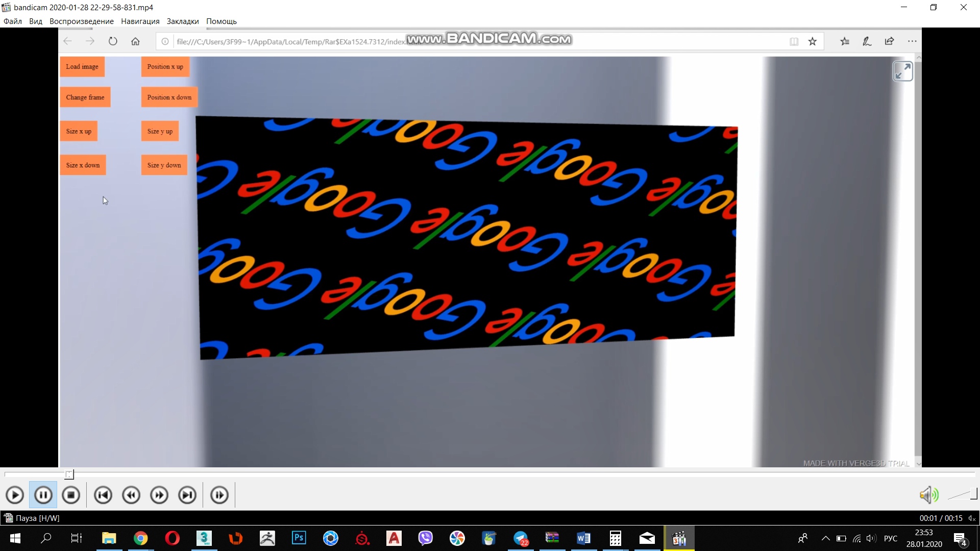
Task: Click the system tray volume icon
Action: coord(871,538)
